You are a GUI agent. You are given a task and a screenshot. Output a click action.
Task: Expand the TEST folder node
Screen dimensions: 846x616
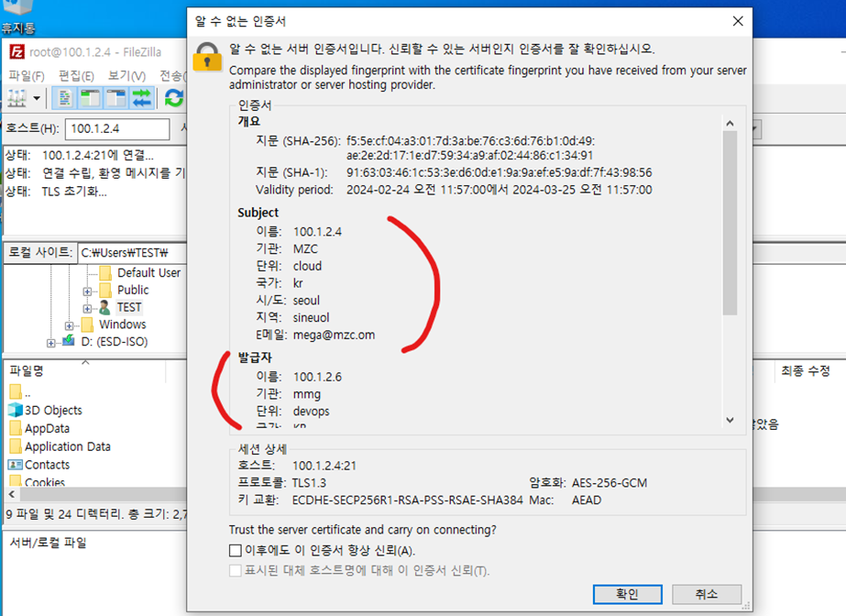click(87, 309)
